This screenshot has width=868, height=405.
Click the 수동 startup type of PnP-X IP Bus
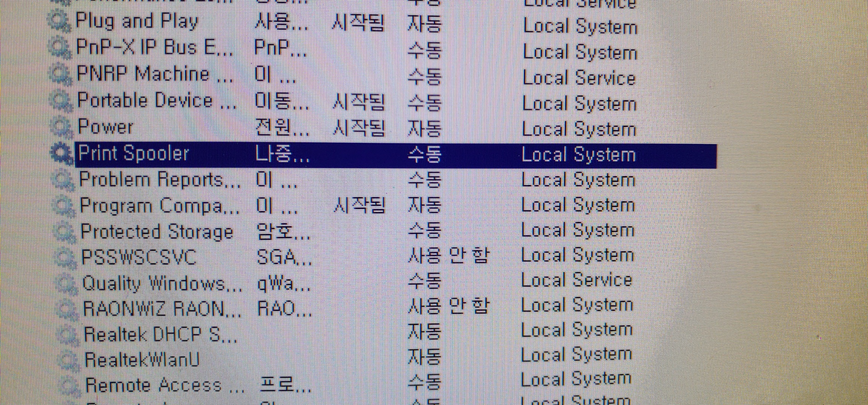click(424, 50)
